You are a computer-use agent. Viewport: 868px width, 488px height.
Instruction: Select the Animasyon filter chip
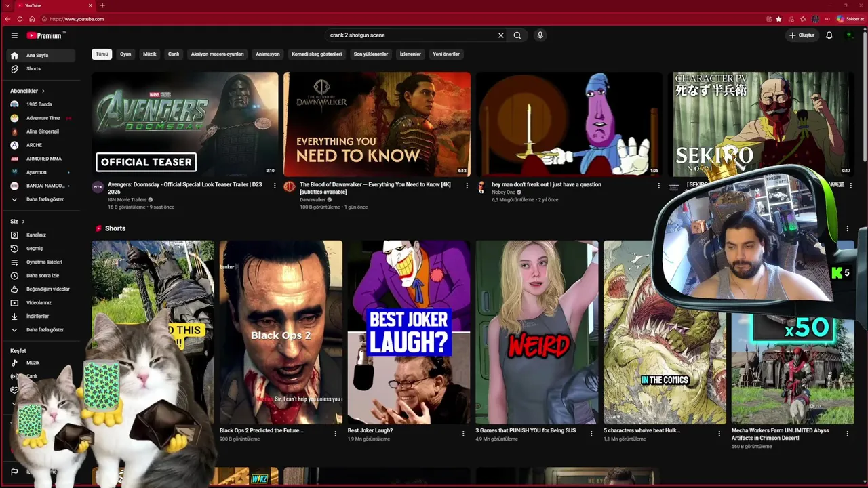(x=268, y=54)
